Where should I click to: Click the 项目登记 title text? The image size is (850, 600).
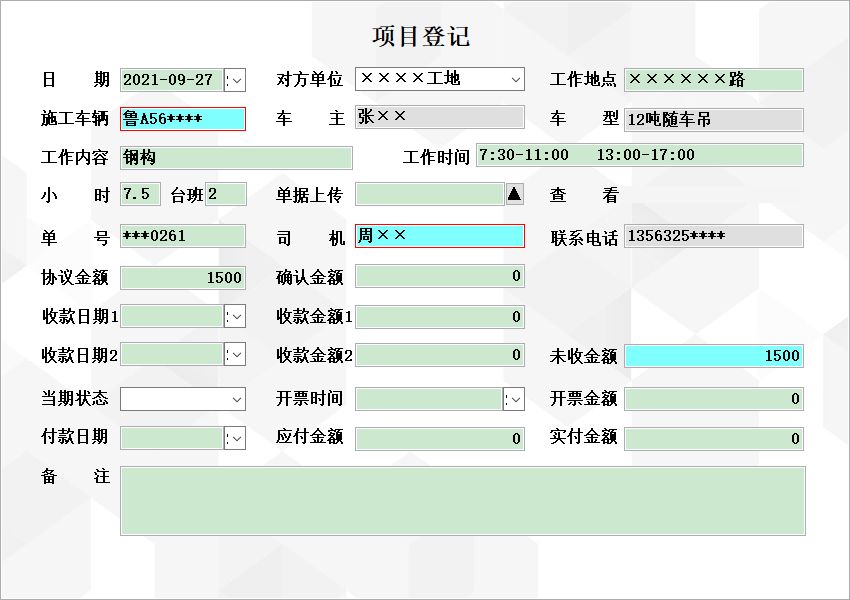(x=421, y=36)
